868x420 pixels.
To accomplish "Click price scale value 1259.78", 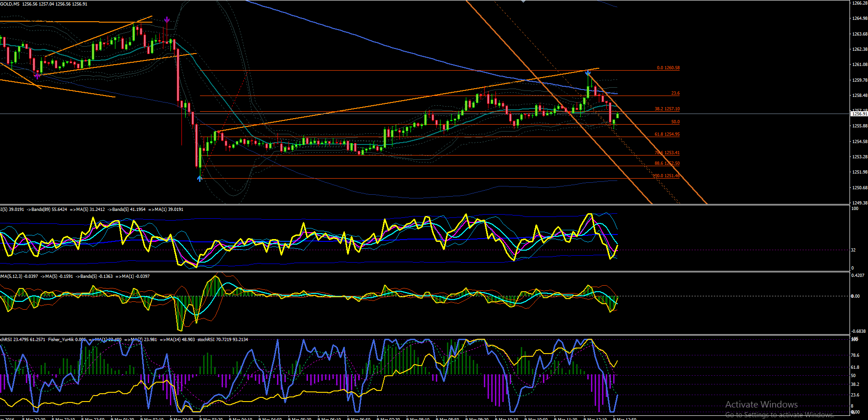I will click(860, 80).
